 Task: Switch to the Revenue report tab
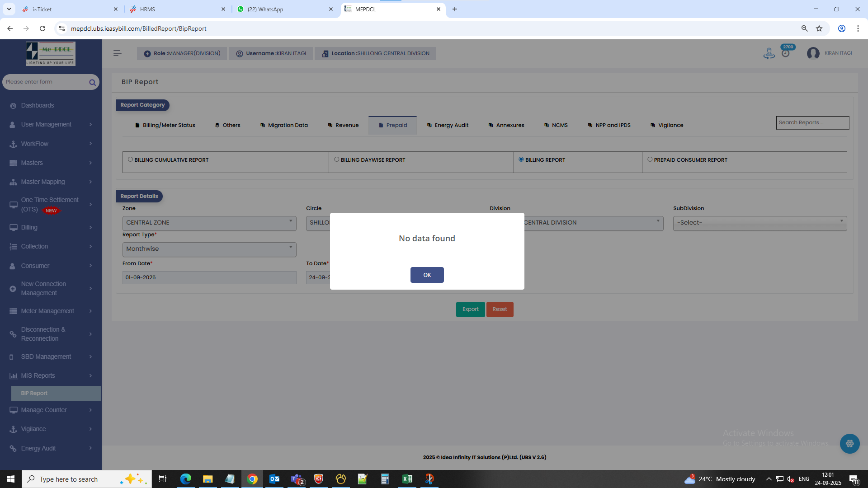343,125
